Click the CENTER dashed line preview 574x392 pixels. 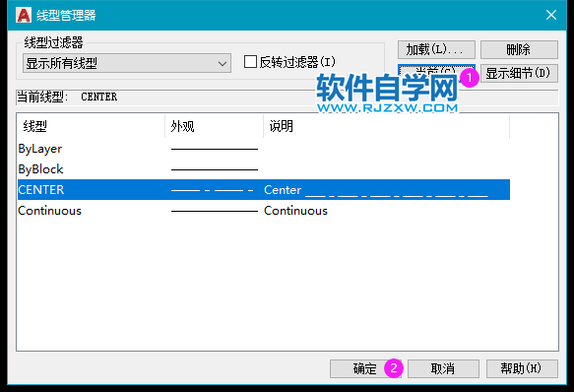[213, 190]
